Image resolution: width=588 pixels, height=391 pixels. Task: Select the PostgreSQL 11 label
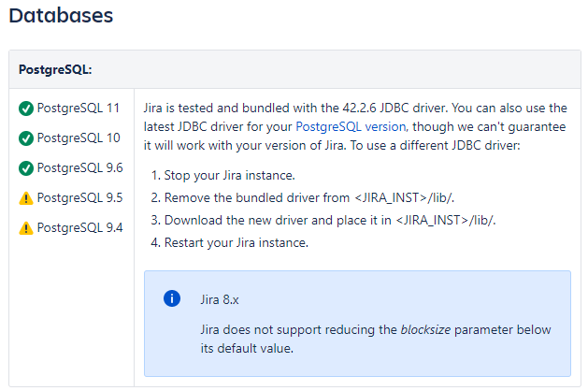pos(78,109)
